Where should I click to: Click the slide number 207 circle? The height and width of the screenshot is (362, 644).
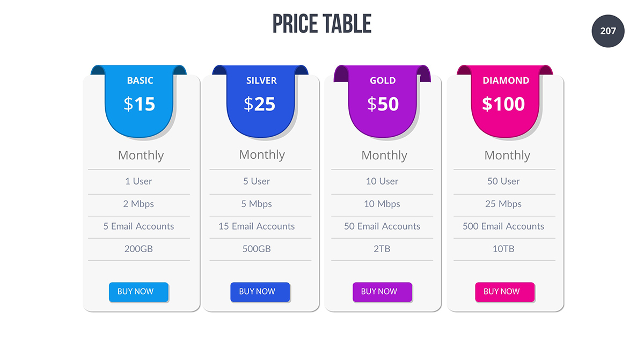coord(608,31)
